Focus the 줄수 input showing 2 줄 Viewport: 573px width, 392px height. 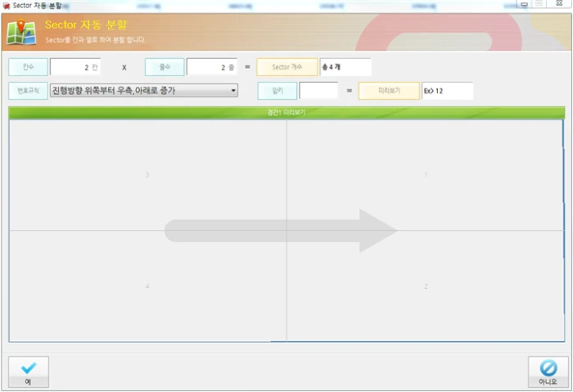pyautogui.click(x=211, y=67)
